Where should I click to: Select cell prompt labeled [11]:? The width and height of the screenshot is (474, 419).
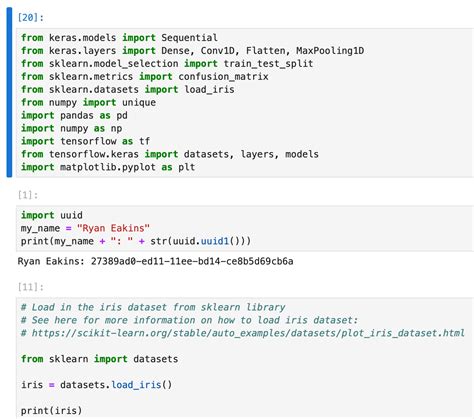pos(31,287)
